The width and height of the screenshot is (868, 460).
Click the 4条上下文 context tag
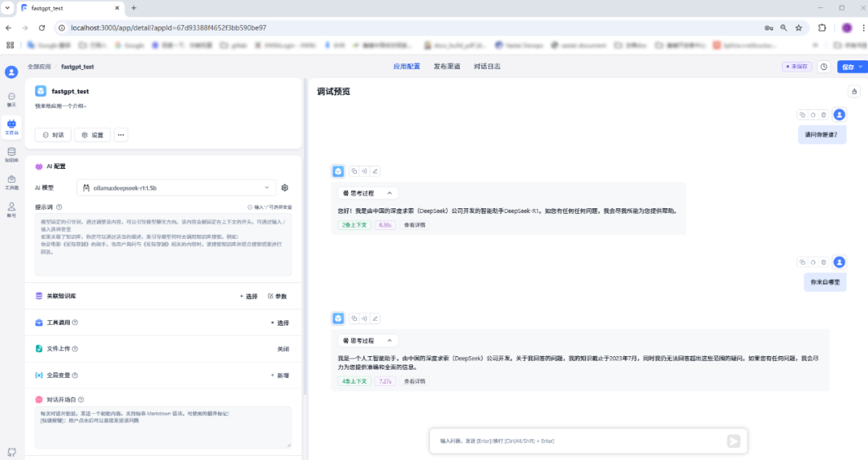[x=354, y=381]
